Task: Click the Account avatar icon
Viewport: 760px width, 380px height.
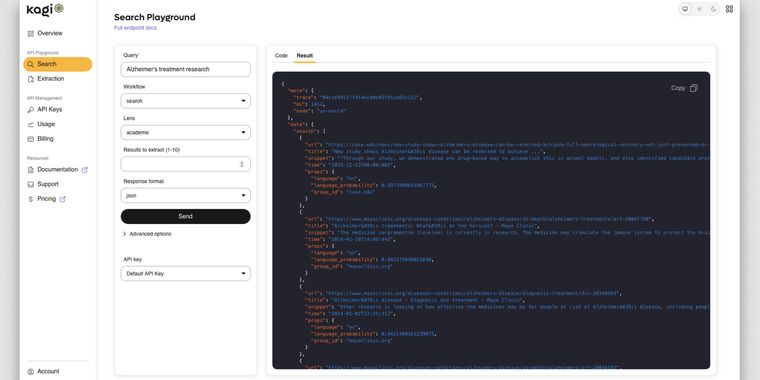Action: (31, 372)
